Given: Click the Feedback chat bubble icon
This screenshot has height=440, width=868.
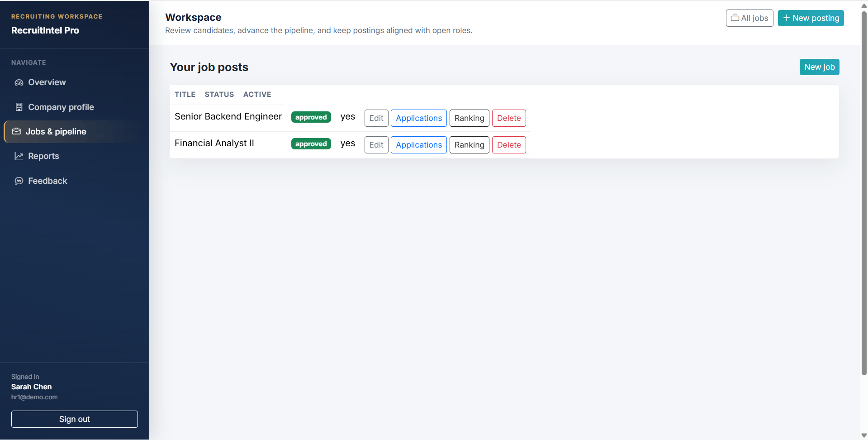Looking at the screenshot, I should (19, 181).
